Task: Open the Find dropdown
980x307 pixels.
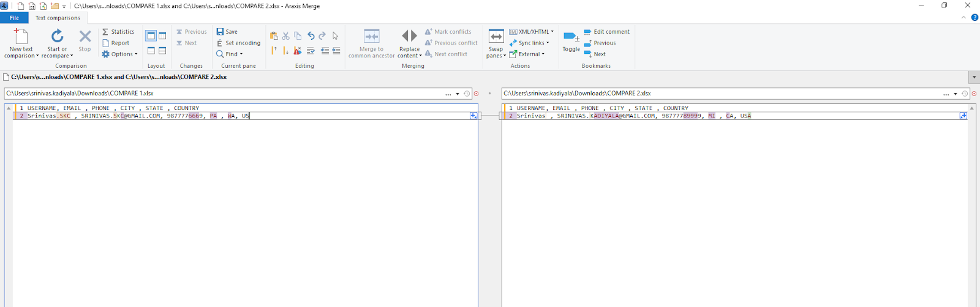Action: tap(230, 54)
